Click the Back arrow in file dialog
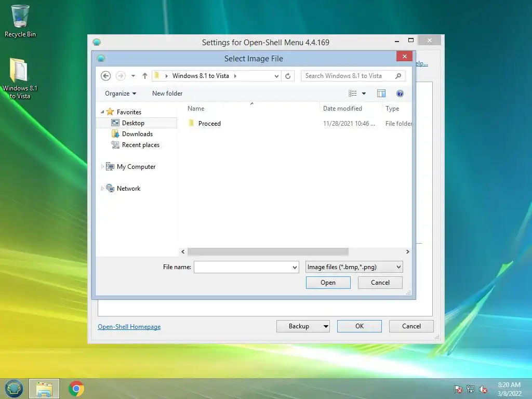The height and width of the screenshot is (399, 532). tap(106, 76)
